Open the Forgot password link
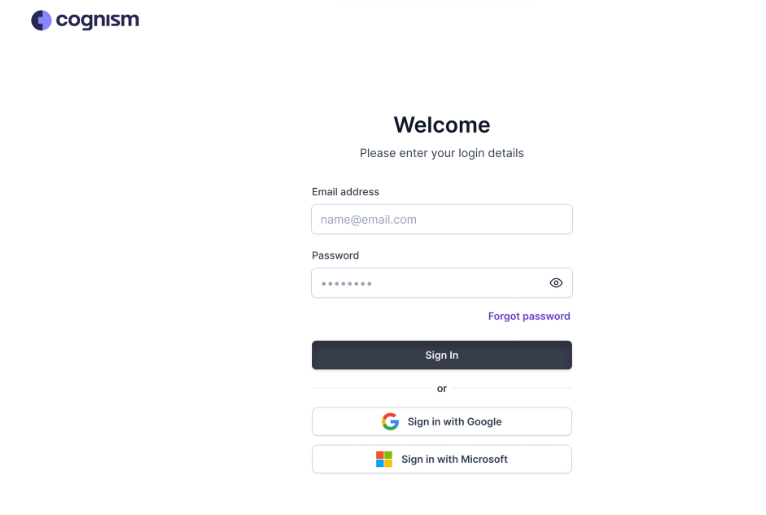The width and height of the screenshot is (766, 515). [x=529, y=316]
